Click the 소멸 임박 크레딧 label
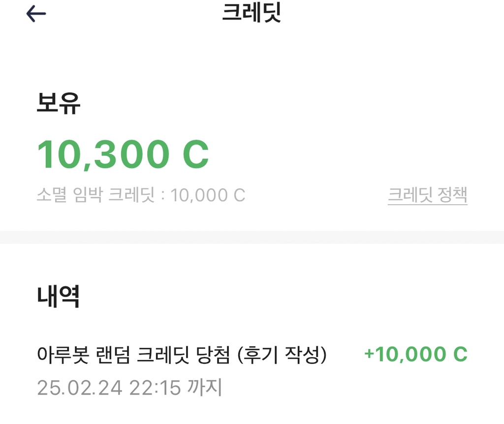This screenshot has width=504, height=424. tap(97, 195)
